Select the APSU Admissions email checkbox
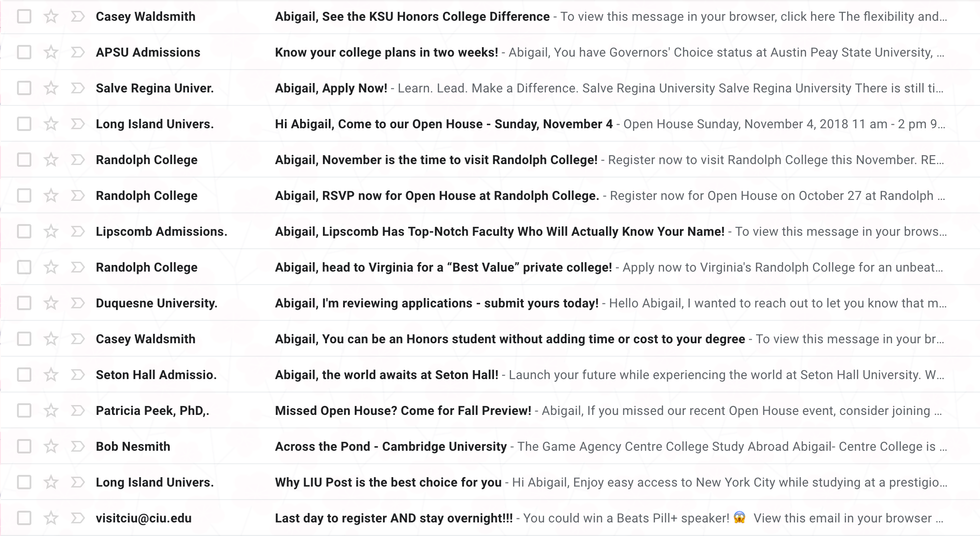Screen dimensions: 980x536 coord(24,52)
